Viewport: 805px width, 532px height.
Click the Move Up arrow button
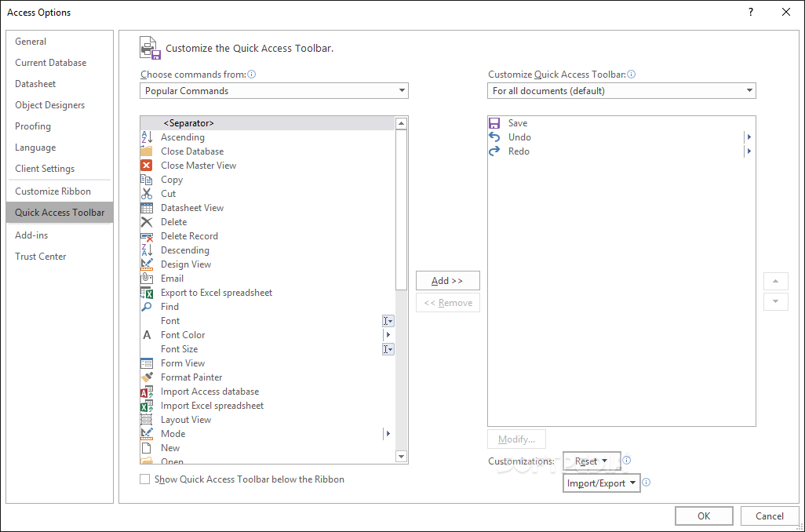point(776,282)
